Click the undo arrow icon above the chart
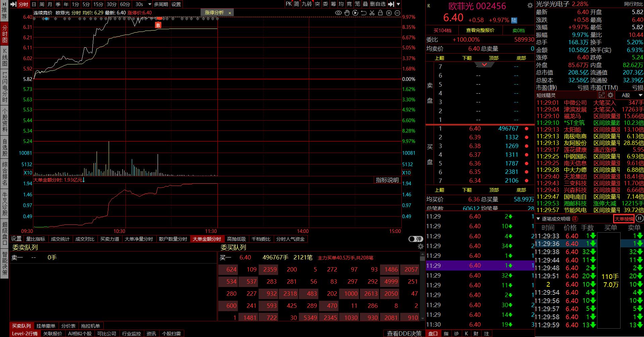The image size is (644, 337). coord(364,13)
